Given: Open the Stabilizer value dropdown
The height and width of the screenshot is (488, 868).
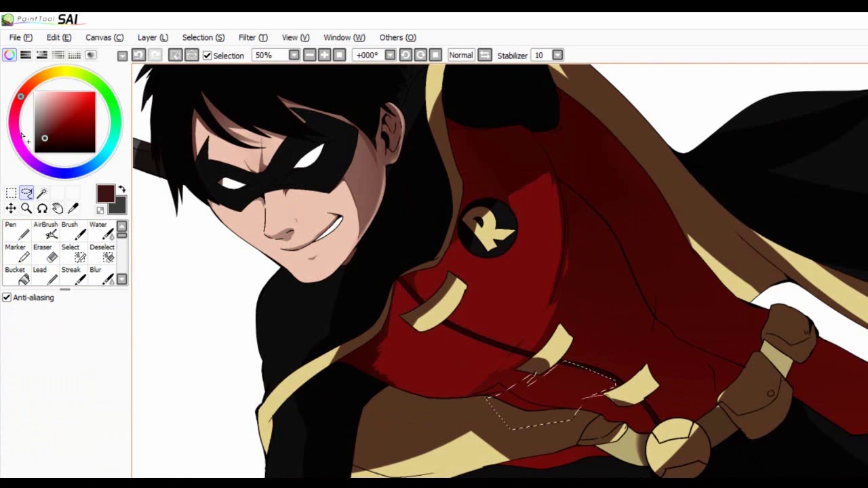Looking at the screenshot, I should click(557, 55).
